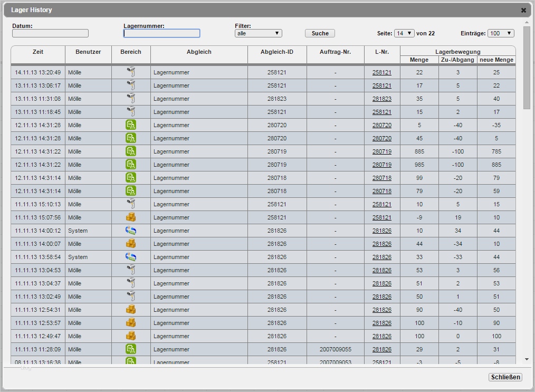
Task: Open link 258121 in the first row
Action: click(x=382, y=72)
